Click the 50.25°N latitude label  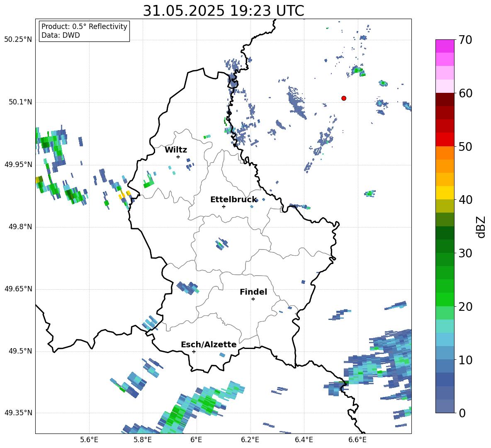pos(18,40)
